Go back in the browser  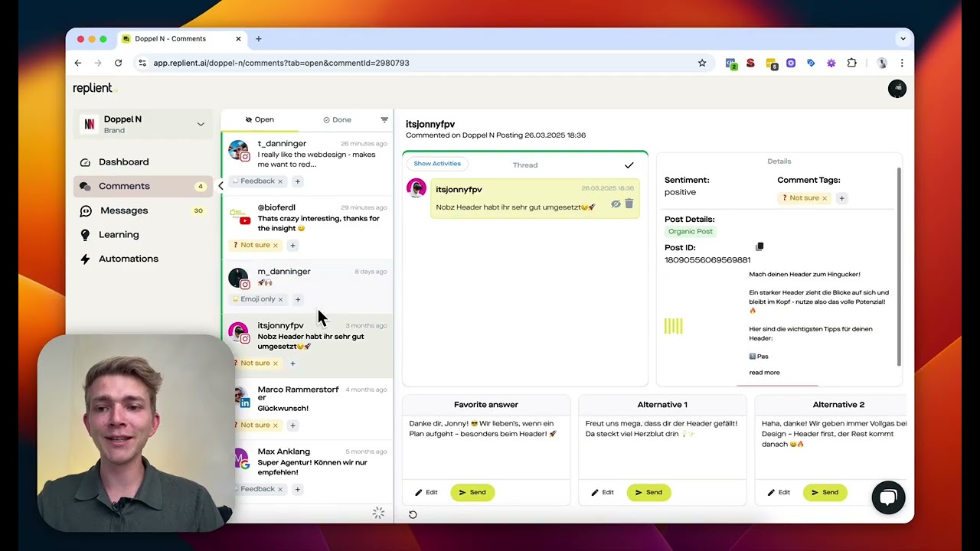(78, 63)
